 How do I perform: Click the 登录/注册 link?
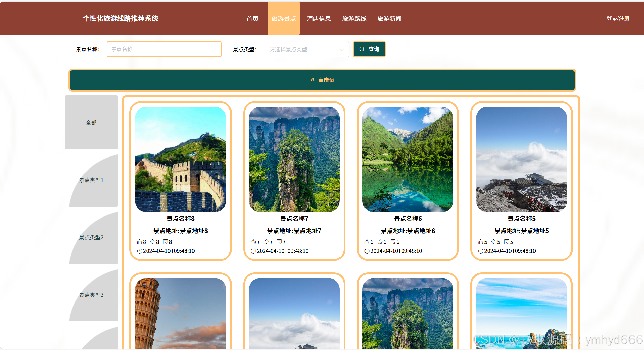click(x=618, y=18)
